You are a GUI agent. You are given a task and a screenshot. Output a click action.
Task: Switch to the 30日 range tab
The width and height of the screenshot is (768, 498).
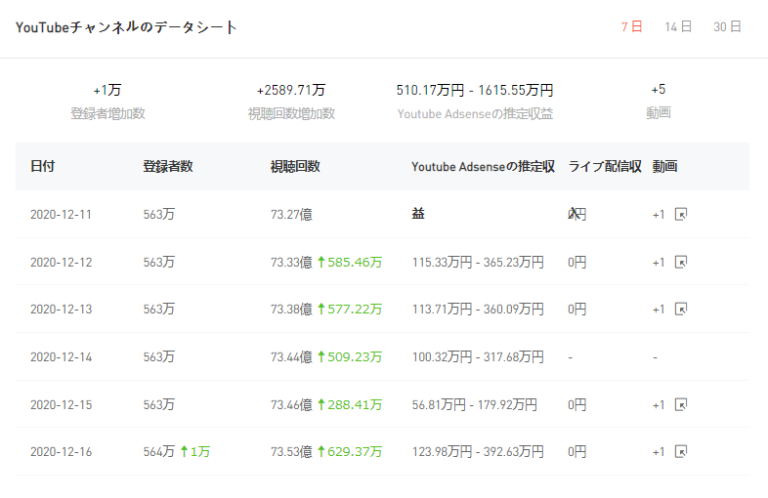(727, 27)
